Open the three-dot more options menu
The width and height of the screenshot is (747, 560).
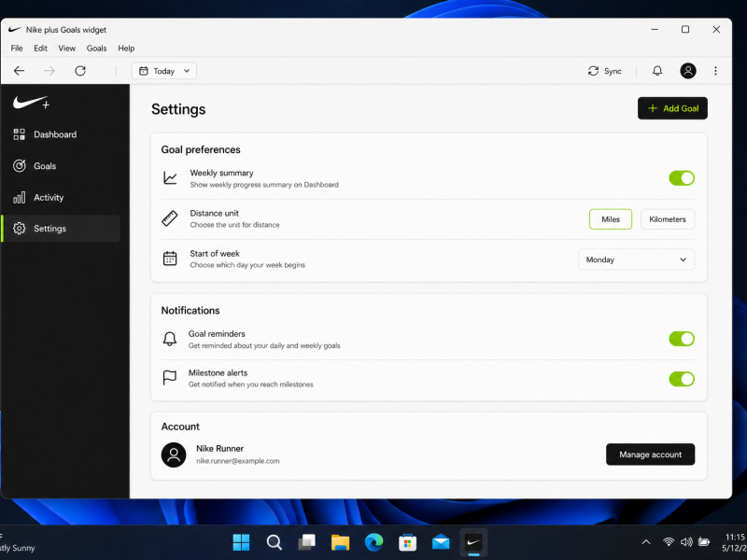[x=715, y=71]
